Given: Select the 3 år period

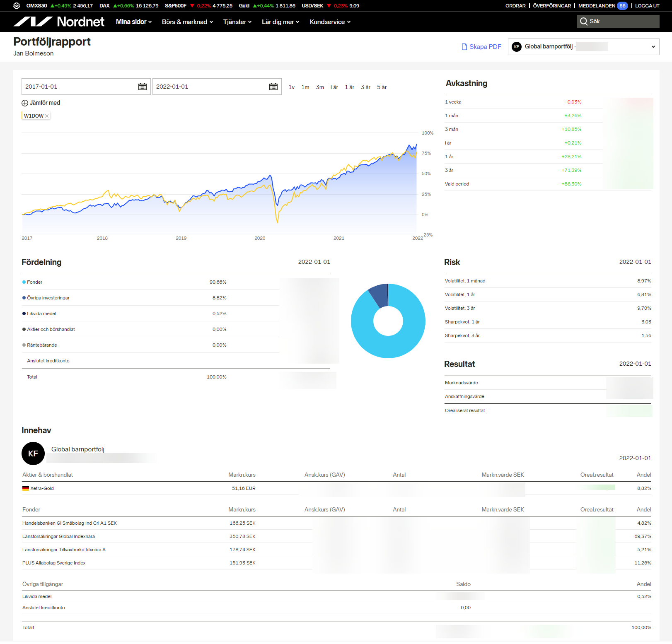Looking at the screenshot, I should (365, 87).
